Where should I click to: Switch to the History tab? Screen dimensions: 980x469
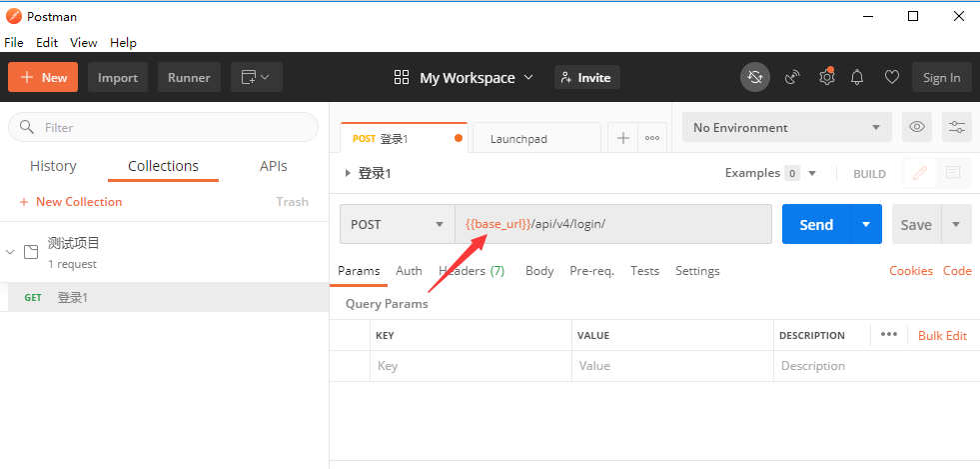click(x=53, y=166)
